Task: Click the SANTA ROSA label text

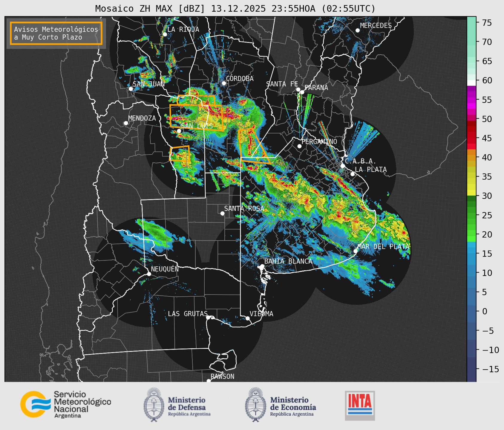Action: click(244, 208)
